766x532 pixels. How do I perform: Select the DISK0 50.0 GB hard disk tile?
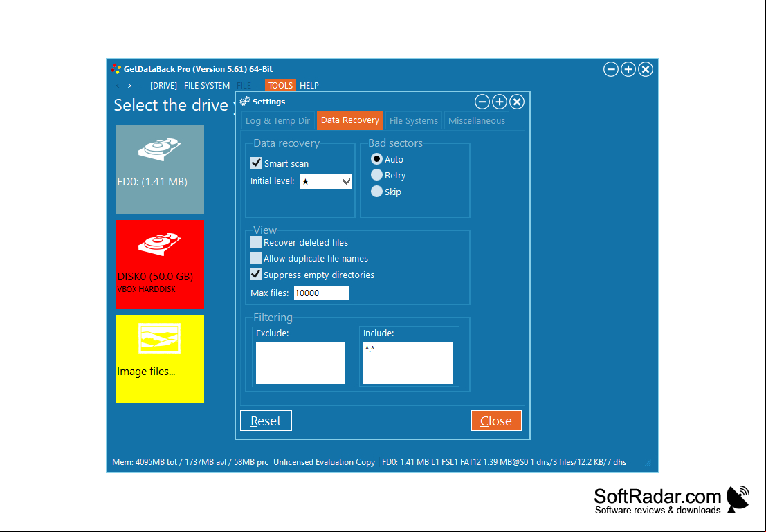tap(160, 264)
